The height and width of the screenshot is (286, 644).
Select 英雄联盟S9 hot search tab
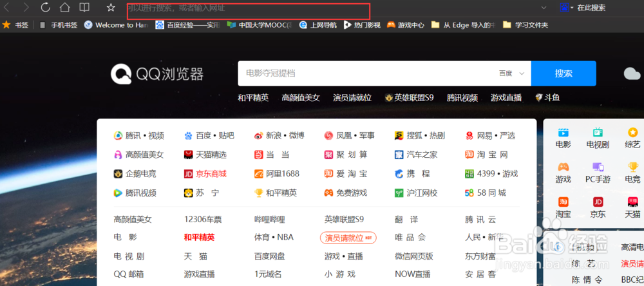coord(409,98)
